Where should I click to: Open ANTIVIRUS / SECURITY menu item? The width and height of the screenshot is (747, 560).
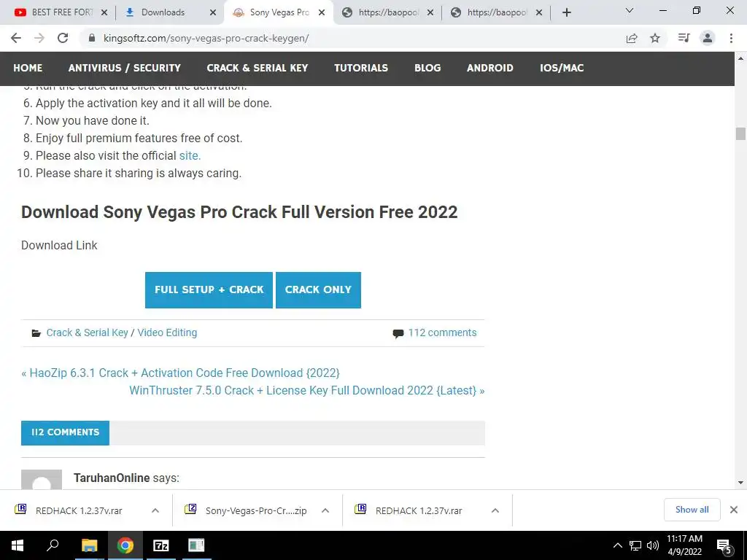(124, 68)
